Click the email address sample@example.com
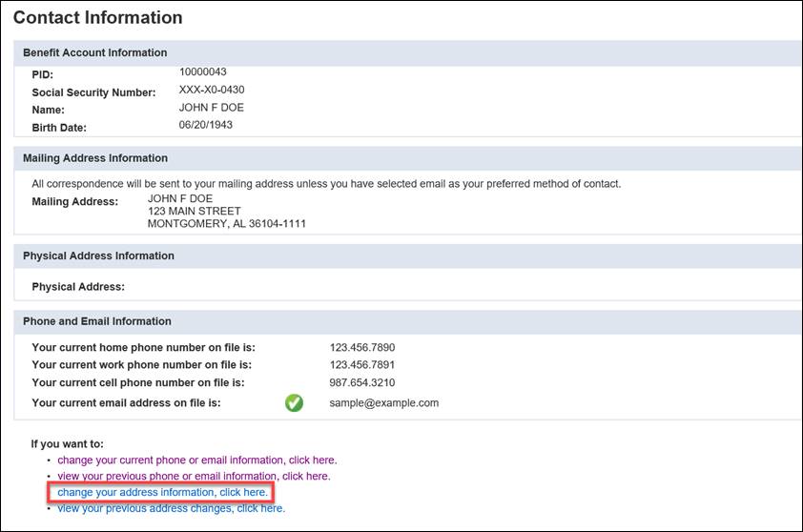Image resolution: width=803 pixels, height=532 pixels. [384, 403]
